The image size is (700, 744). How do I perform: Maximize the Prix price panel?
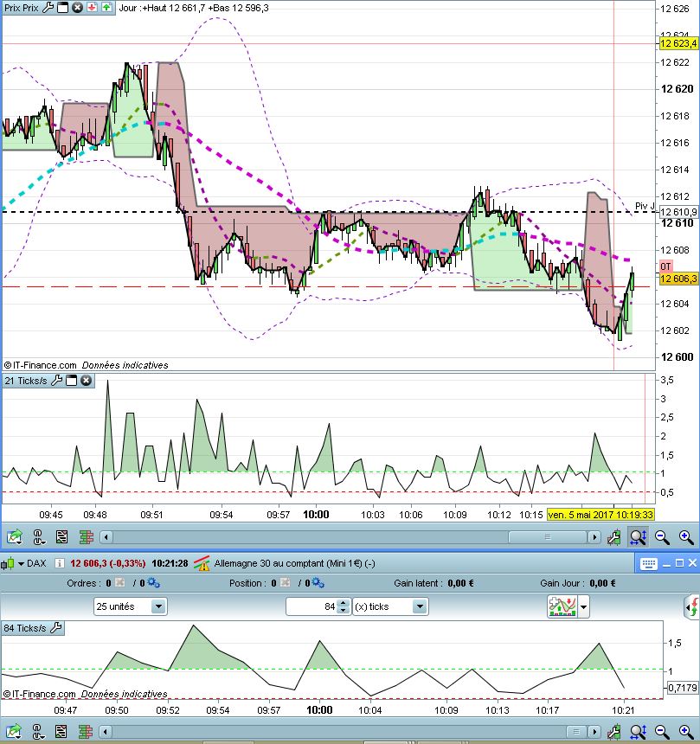62,8
